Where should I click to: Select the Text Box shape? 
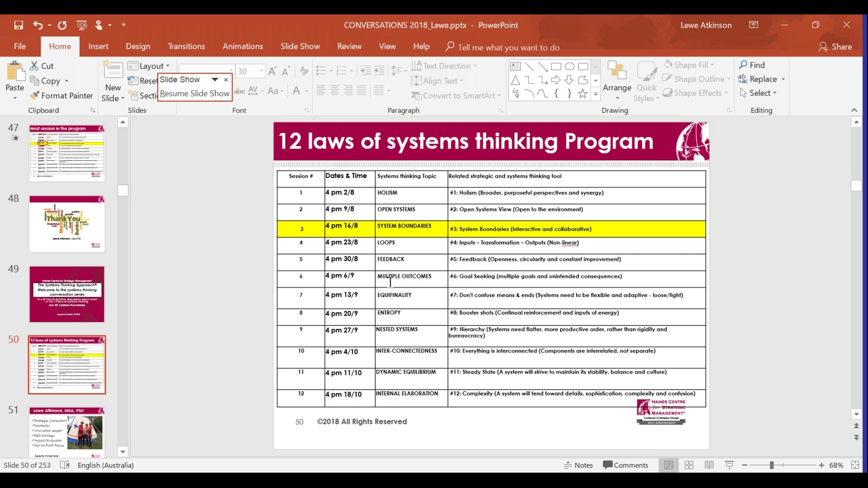tap(515, 67)
